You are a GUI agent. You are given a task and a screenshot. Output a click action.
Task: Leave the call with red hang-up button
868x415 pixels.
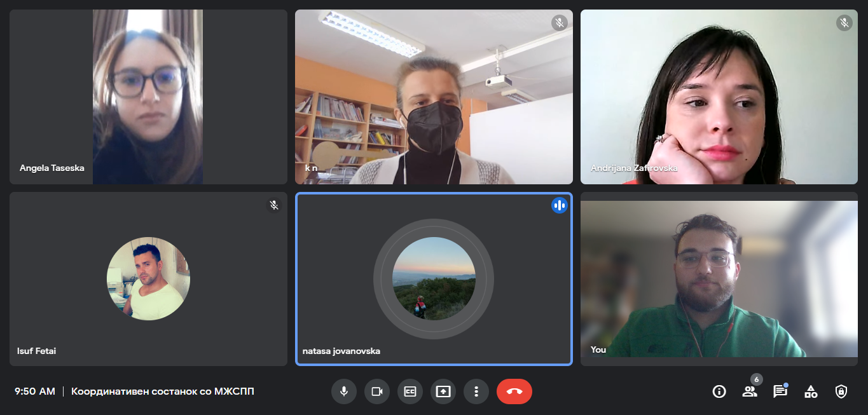(x=514, y=391)
